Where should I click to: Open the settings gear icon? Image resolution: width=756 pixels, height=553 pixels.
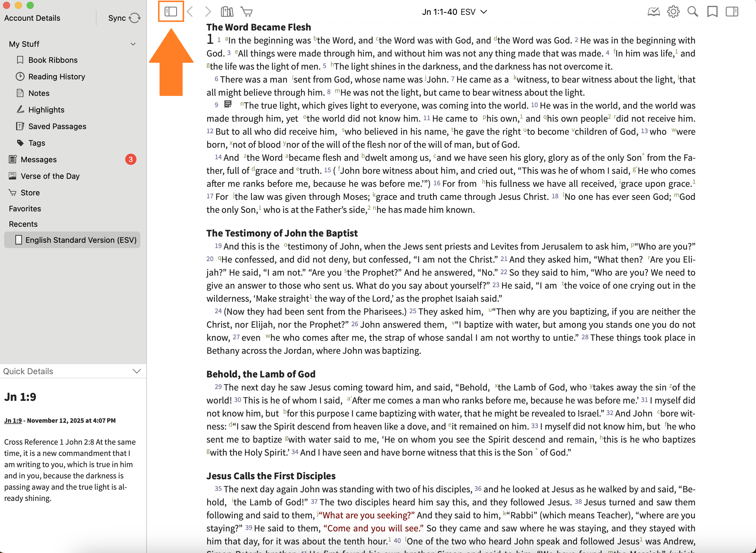[x=673, y=12]
